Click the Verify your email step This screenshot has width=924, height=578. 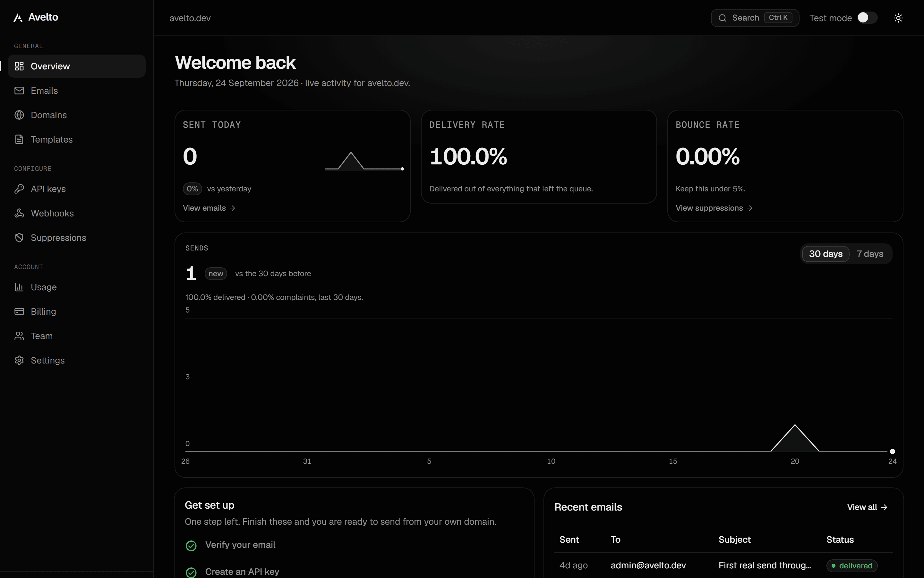point(240,545)
